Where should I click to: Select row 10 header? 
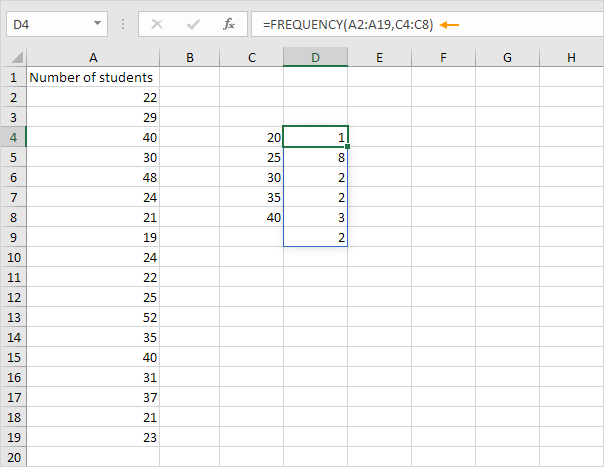click(x=13, y=257)
